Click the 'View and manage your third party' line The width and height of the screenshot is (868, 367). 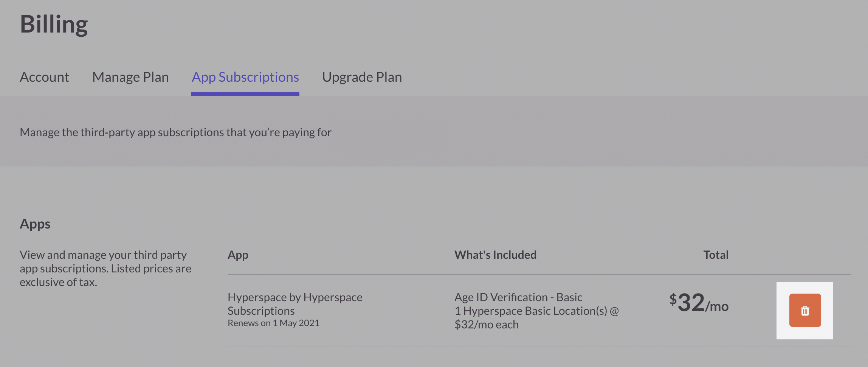click(103, 255)
